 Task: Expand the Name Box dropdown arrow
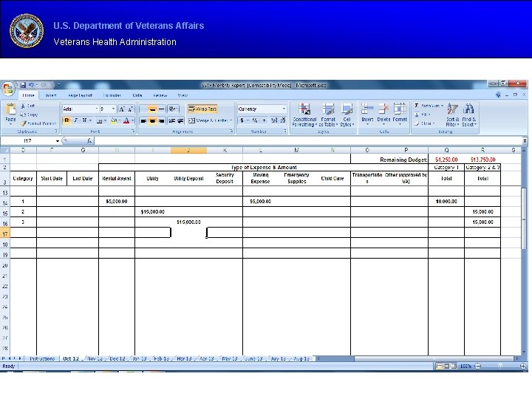click(x=58, y=141)
